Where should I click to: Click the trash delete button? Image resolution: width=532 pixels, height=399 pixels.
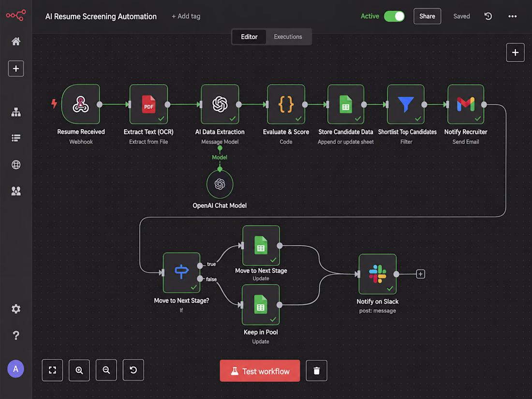coord(316,370)
